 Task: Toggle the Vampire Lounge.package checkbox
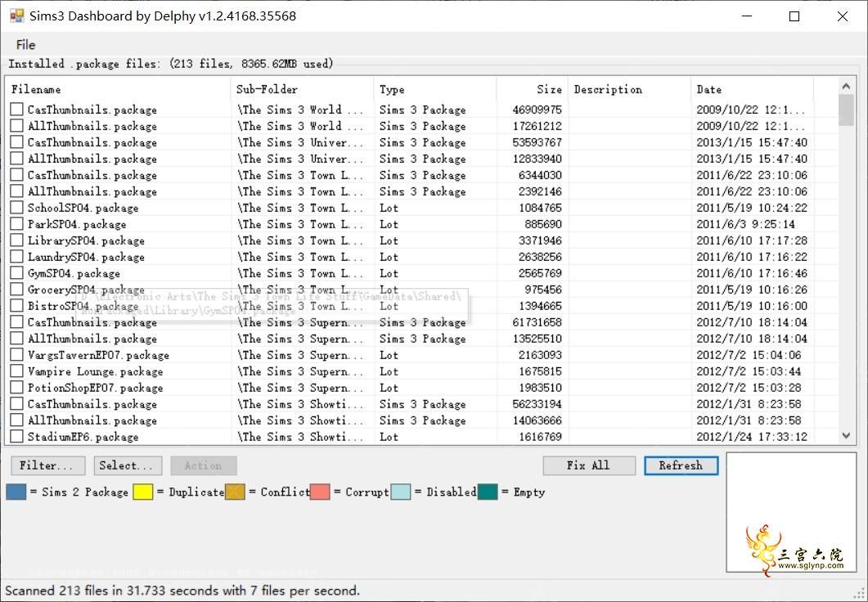click(16, 371)
